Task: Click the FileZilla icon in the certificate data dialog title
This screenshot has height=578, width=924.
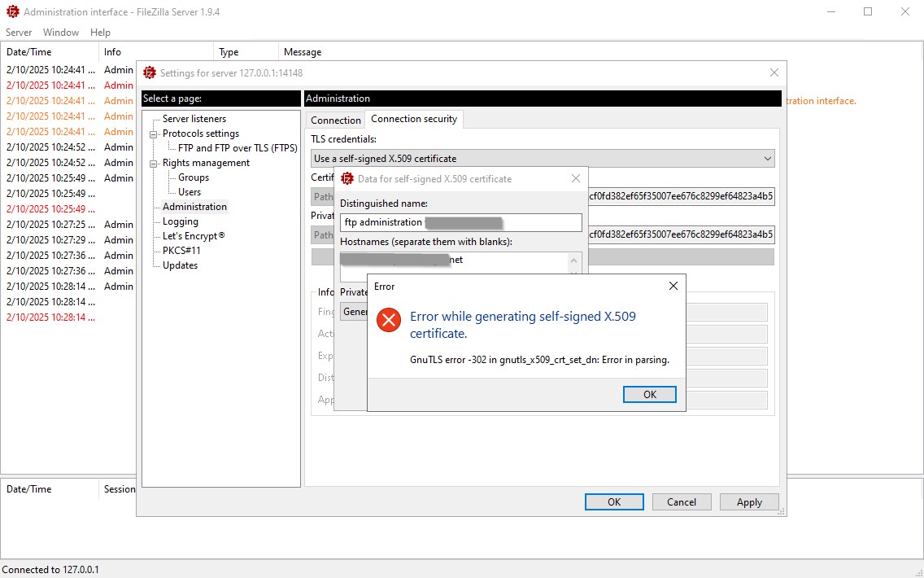Action: (347, 179)
